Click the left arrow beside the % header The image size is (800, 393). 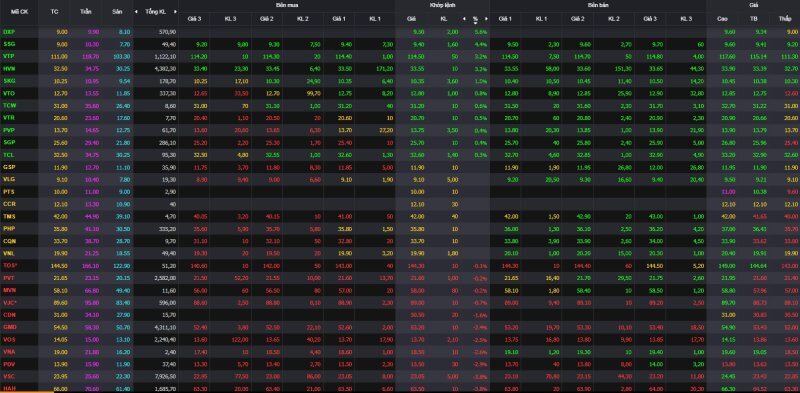pos(464,19)
